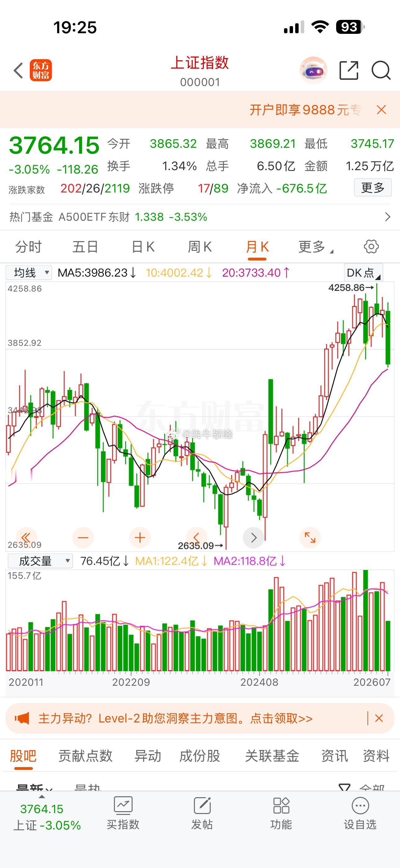Open the 东方财富 logo icon
The width and height of the screenshot is (400, 868).
click(x=41, y=70)
